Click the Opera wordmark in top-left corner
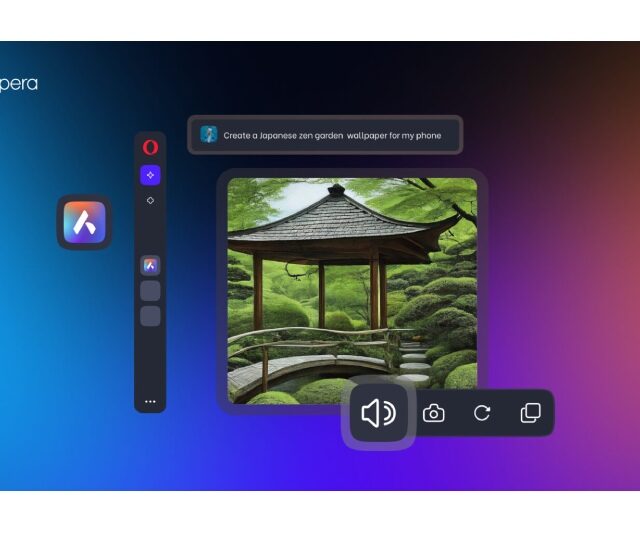This screenshot has width=640, height=533. (x=18, y=84)
